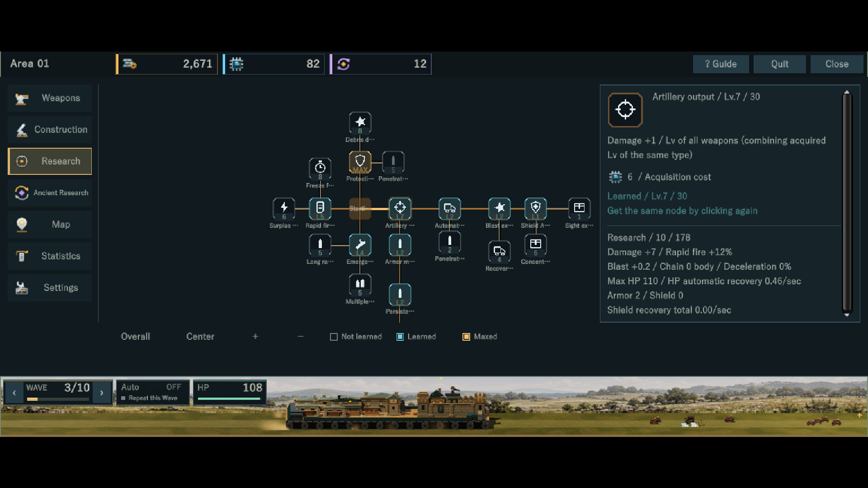
Task: Select the Emergency wrench research node
Action: coord(360,245)
